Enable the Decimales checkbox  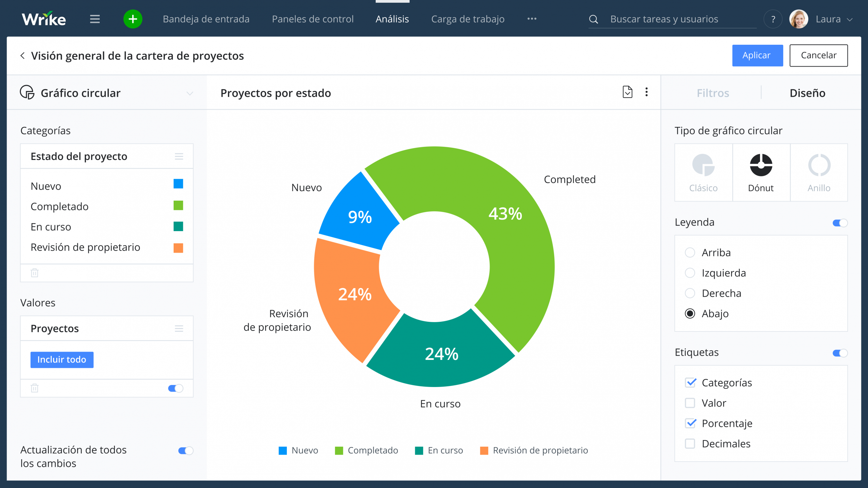(x=691, y=443)
